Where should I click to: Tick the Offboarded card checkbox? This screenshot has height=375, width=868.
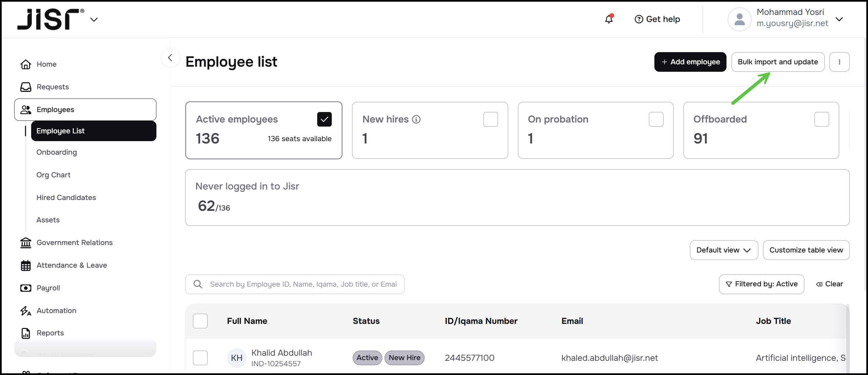(821, 119)
